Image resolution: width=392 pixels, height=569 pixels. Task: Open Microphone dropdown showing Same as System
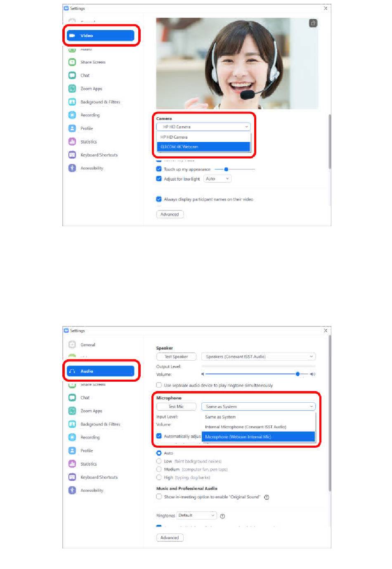pyautogui.click(x=258, y=406)
